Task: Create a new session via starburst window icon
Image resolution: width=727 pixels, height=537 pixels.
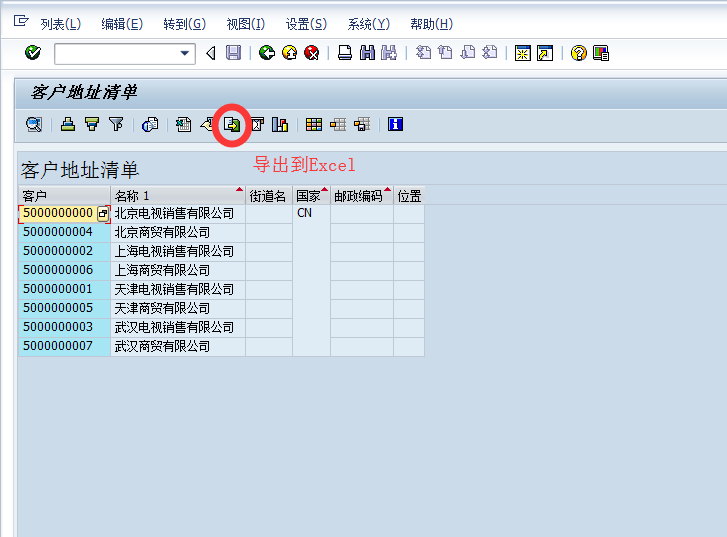Action: 523,53
